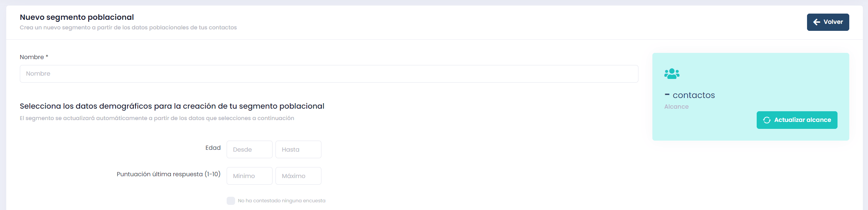Click the 'Mínimo' score field
The image size is (868, 210).
249,176
